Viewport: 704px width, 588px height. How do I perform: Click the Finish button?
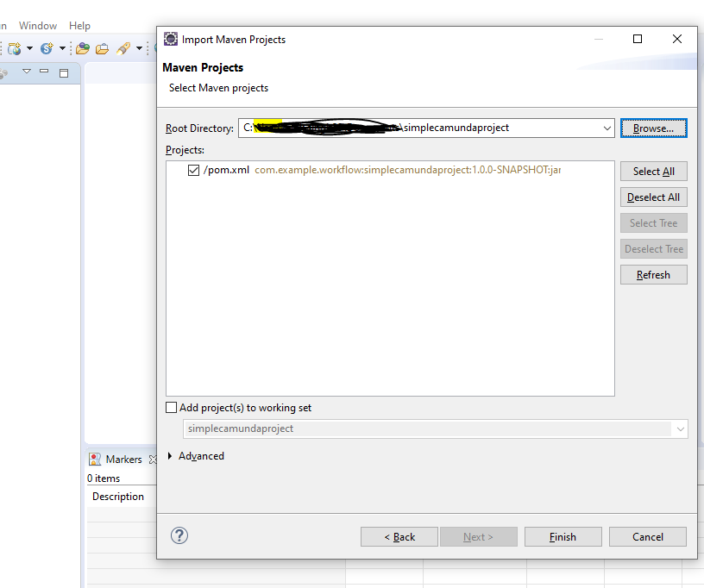(563, 537)
